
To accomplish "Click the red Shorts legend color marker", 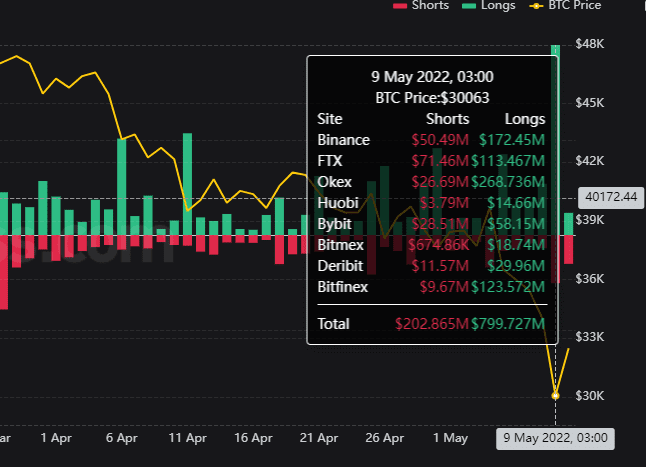I will [400, 6].
